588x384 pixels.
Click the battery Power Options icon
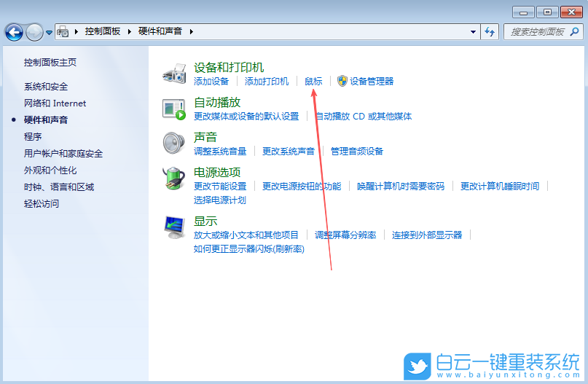coord(174,179)
